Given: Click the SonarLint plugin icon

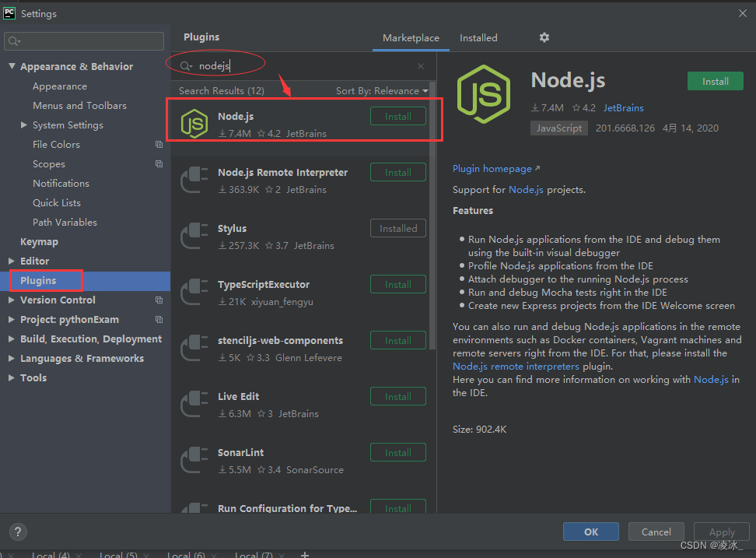Looking at the screenshot, I should 194,460.
